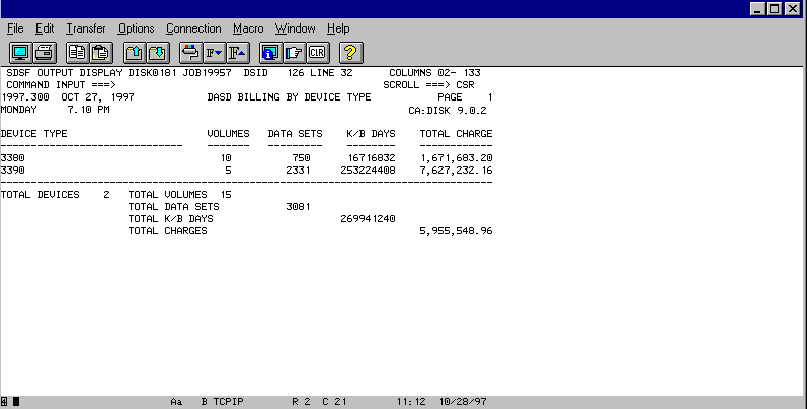Click K/B days value '253224408'
This screenshot has width=807, height=409.
[368, 170]
